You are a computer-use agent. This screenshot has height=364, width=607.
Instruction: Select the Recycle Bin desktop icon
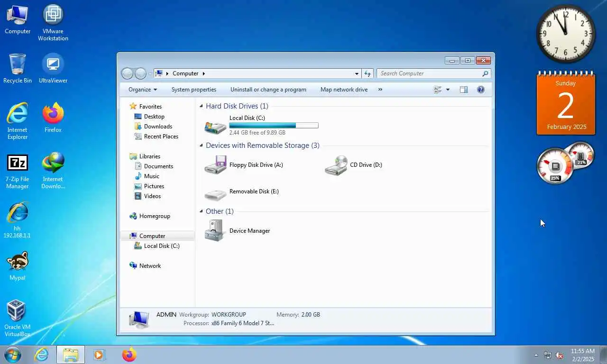[18, 68]
